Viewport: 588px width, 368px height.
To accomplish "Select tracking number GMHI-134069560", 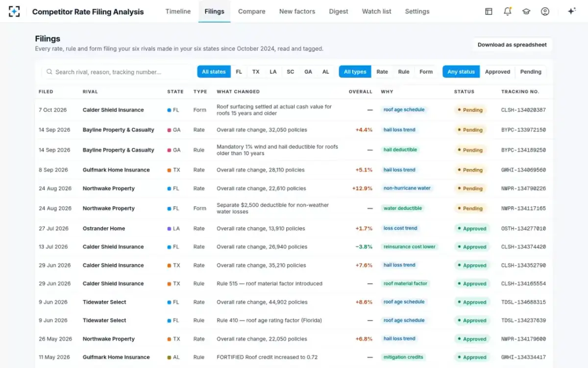I will 523,170.
